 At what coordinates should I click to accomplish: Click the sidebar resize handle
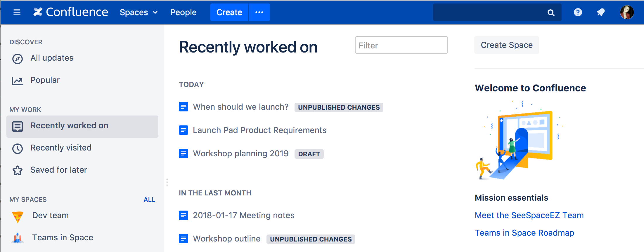[x=167, y=182]
